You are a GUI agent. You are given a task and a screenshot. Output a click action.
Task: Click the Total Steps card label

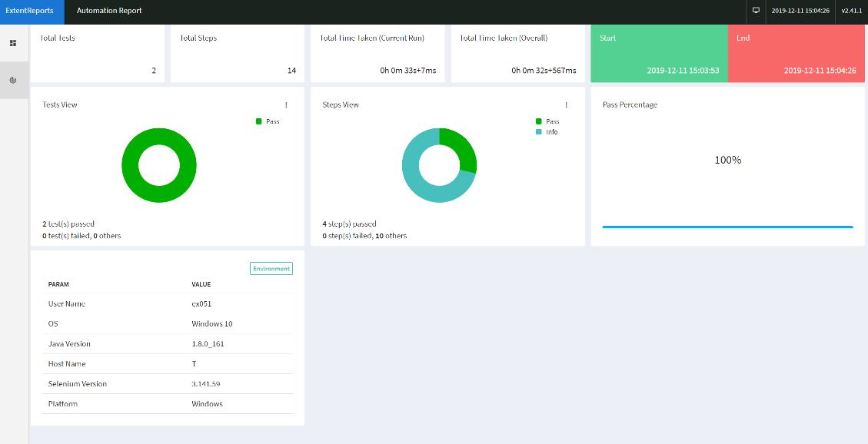click(x=198, y=38)
